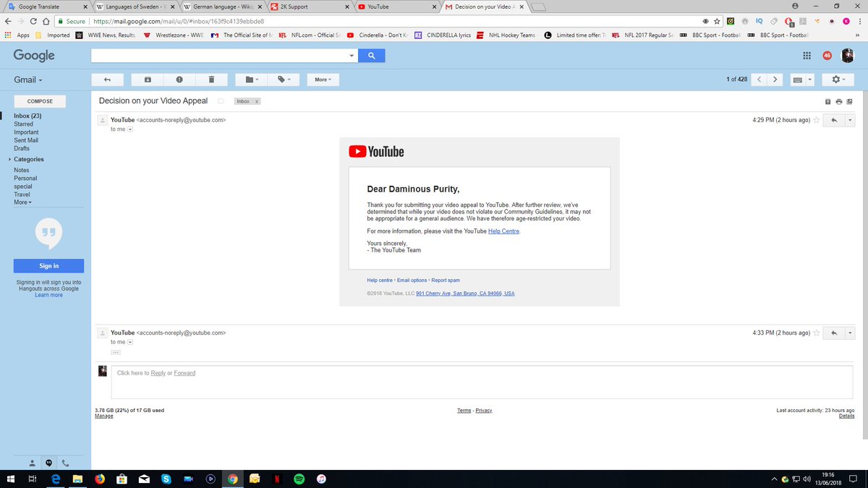The image size is (868, 488).
Task: Star the 4:29 PM message
Action: tap(817, 120)
